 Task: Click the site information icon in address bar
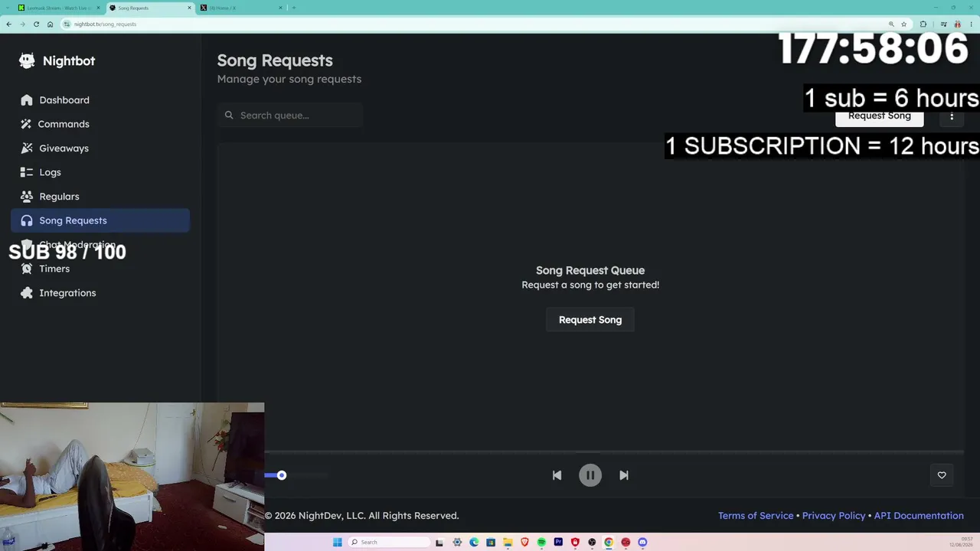67,24
